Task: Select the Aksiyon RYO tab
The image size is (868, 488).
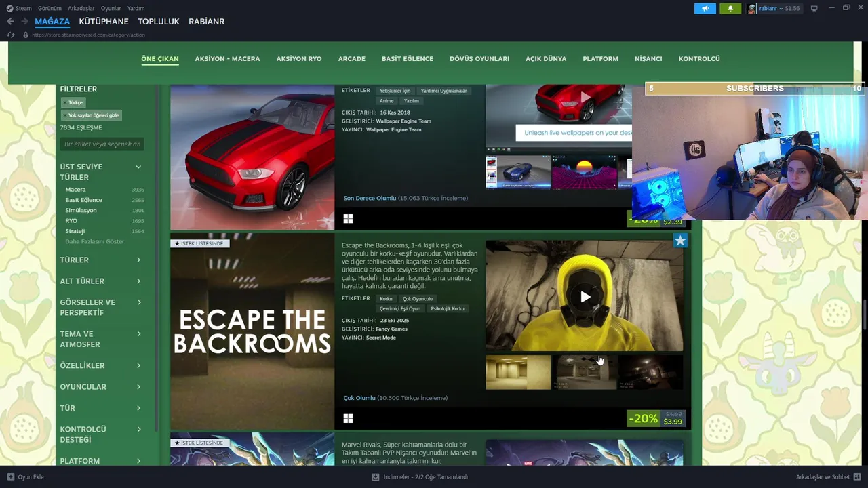Action: [299, 59]
